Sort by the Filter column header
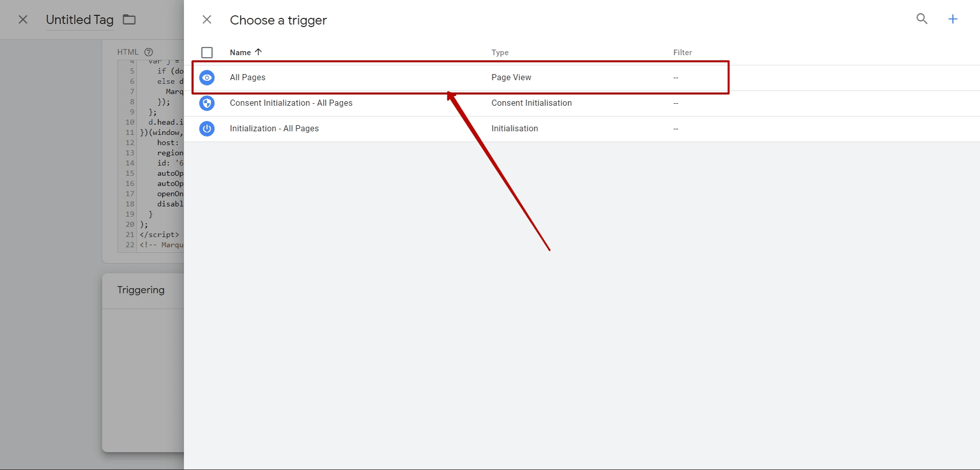The width and height of the screenshot is (980, 470). (x=682, y=53)
